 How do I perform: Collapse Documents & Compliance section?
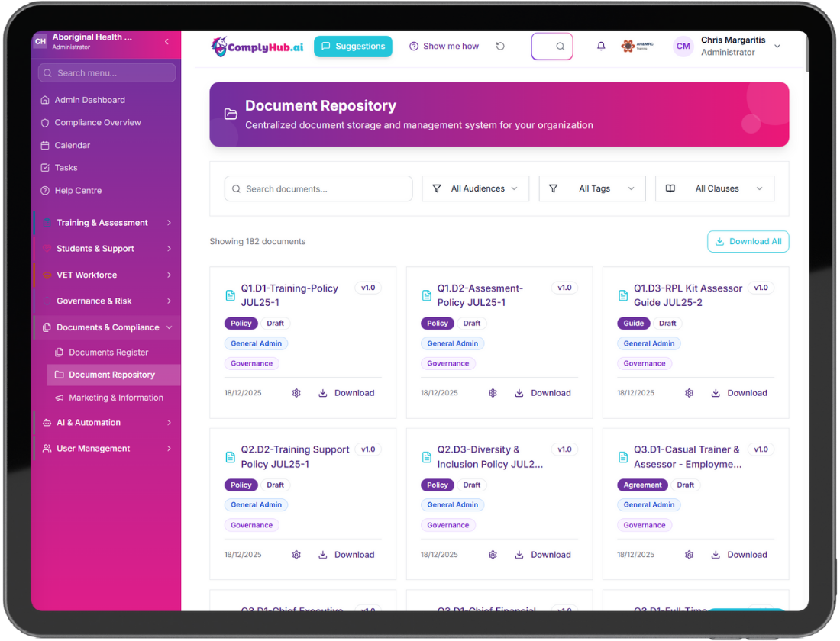pyautogui.click(x=107, y=327)
